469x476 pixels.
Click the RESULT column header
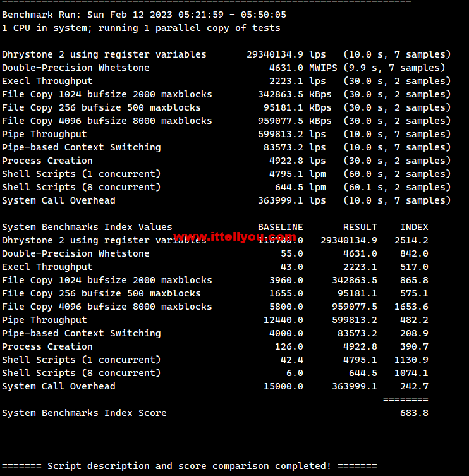(360, 227)
